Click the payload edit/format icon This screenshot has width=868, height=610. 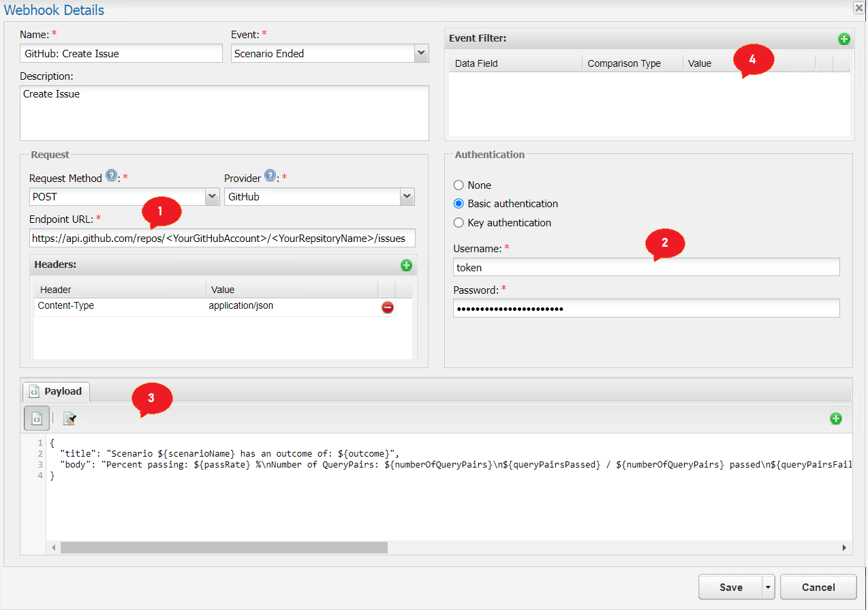point(69,418)
